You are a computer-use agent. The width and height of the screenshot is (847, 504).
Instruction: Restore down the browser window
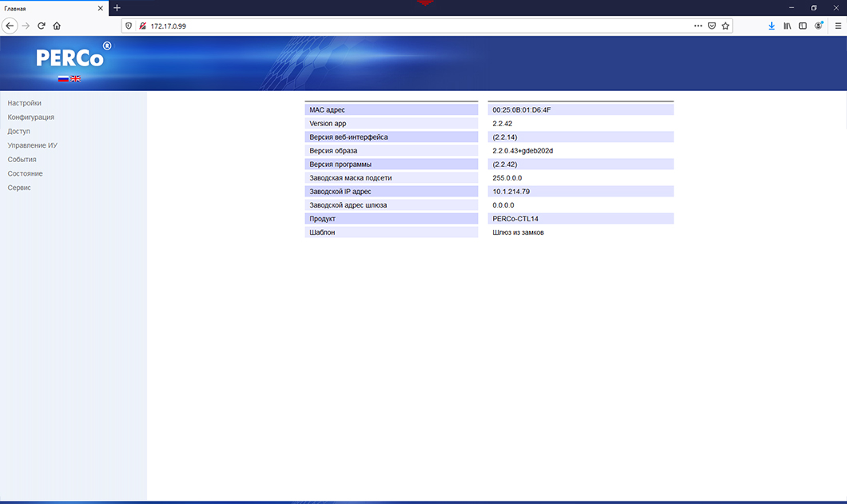tap(813, 8)
